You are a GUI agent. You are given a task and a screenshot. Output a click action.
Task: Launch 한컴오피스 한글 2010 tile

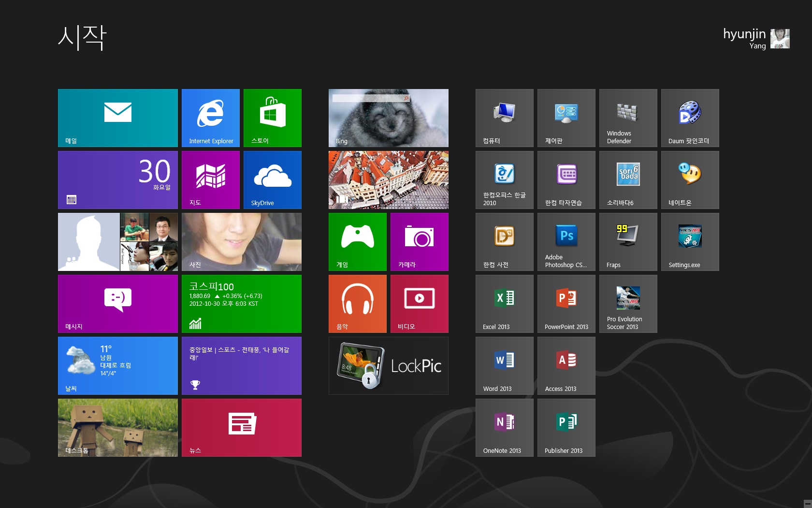tap(505, 180)
